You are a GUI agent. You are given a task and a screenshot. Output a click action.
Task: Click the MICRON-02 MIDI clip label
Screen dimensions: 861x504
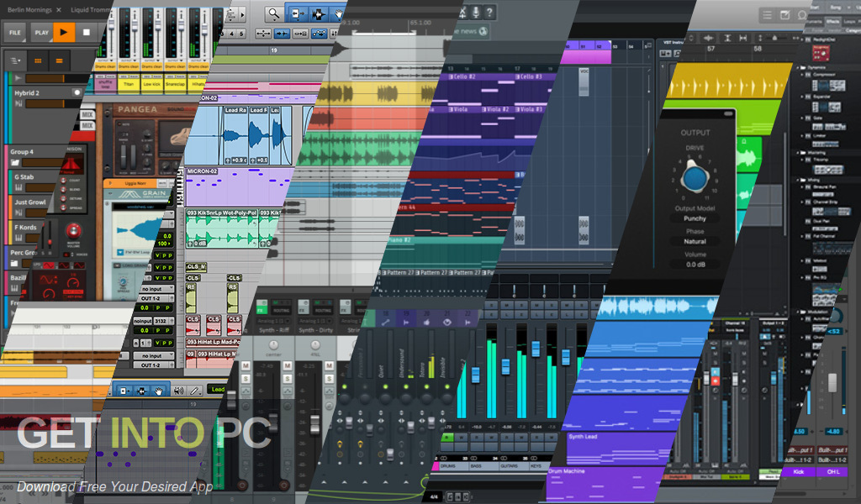(x=202, y=171)
